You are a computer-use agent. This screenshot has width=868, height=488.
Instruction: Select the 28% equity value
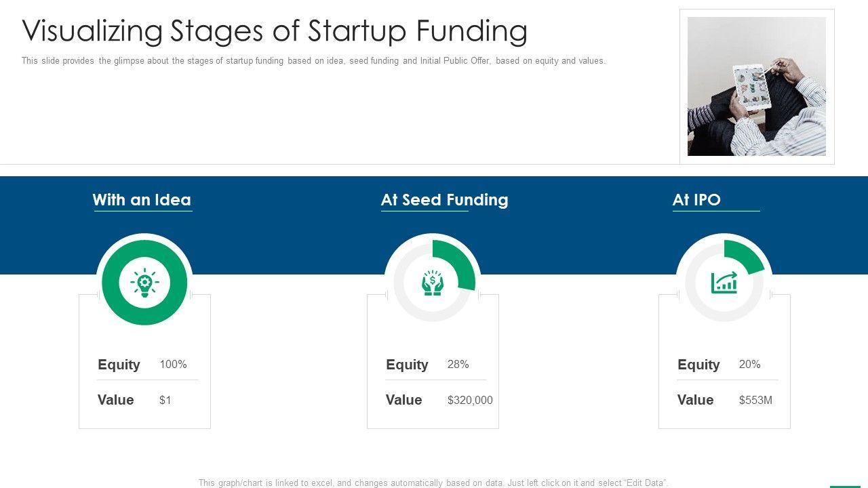(458, 365)
